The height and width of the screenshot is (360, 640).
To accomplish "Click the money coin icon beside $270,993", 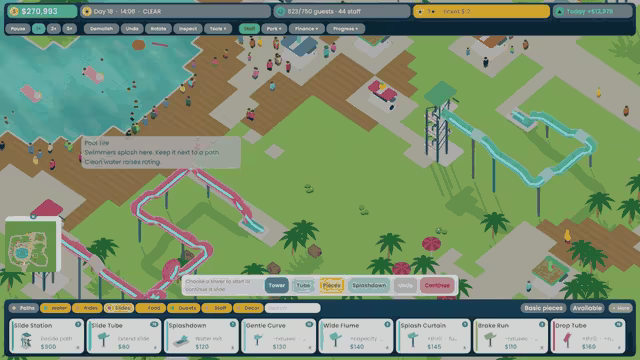I will point(14,11).
